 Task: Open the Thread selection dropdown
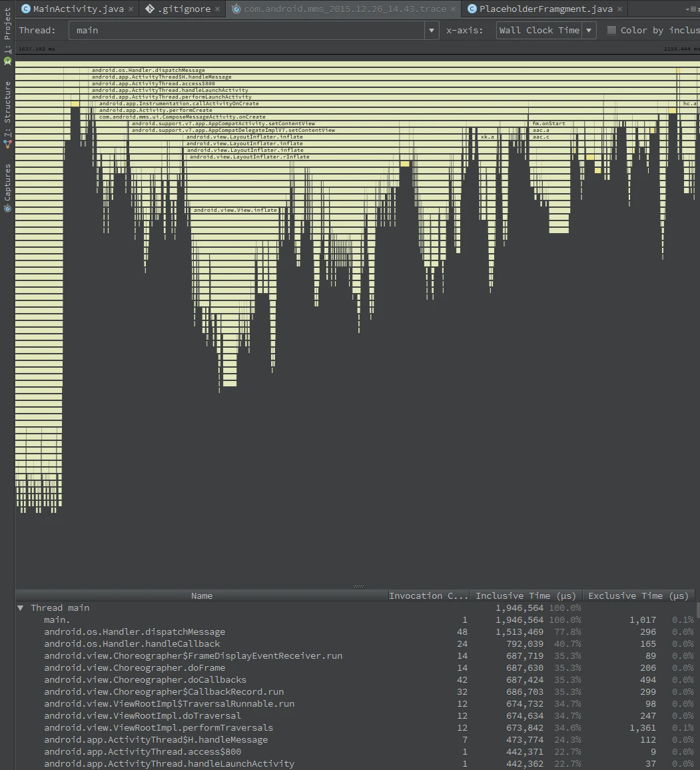click(431, 30)
